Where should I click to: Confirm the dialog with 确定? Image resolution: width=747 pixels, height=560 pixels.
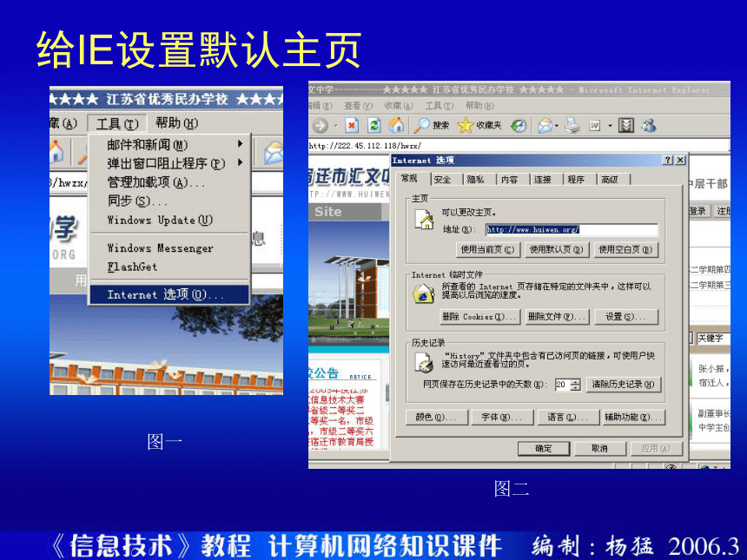click(x=544, y=449)
